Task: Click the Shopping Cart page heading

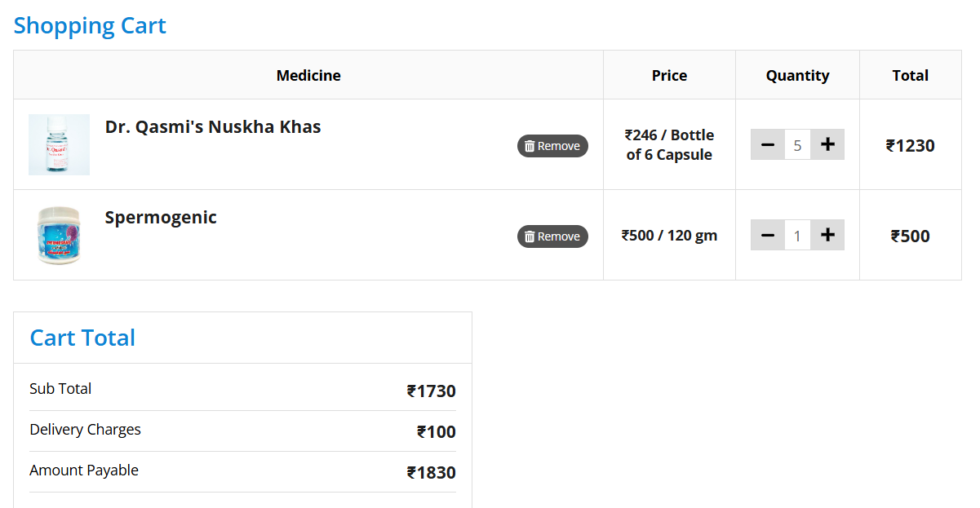Action: click(90, 26)
